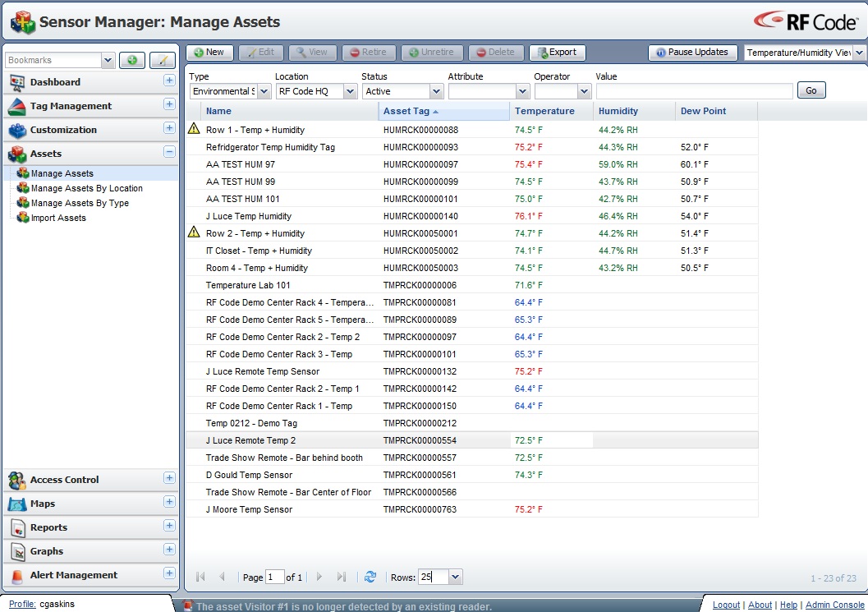This screenshot has width=868, height=612.
Task: Expand the Graphs section plus button
Action: (169, 550)
